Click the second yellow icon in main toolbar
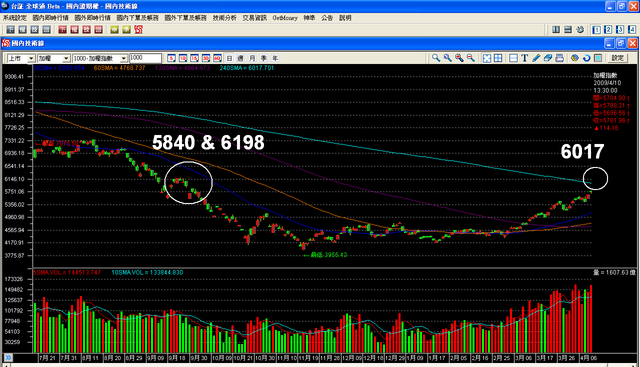 pyautogui.click(x=127, y=29)
